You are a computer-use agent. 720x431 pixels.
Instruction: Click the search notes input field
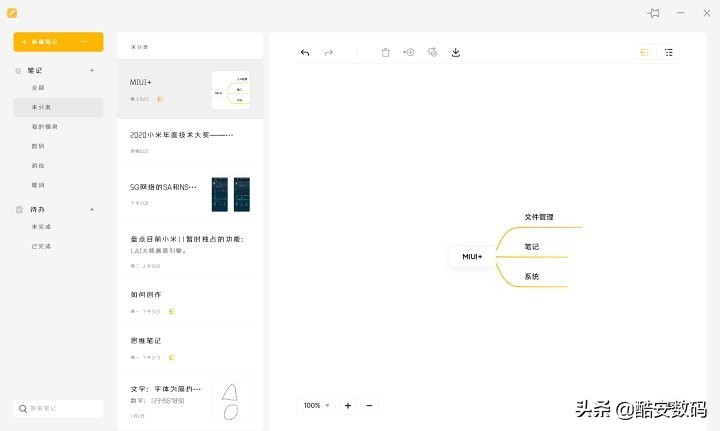pyautogui.click(x=58, y=409)
